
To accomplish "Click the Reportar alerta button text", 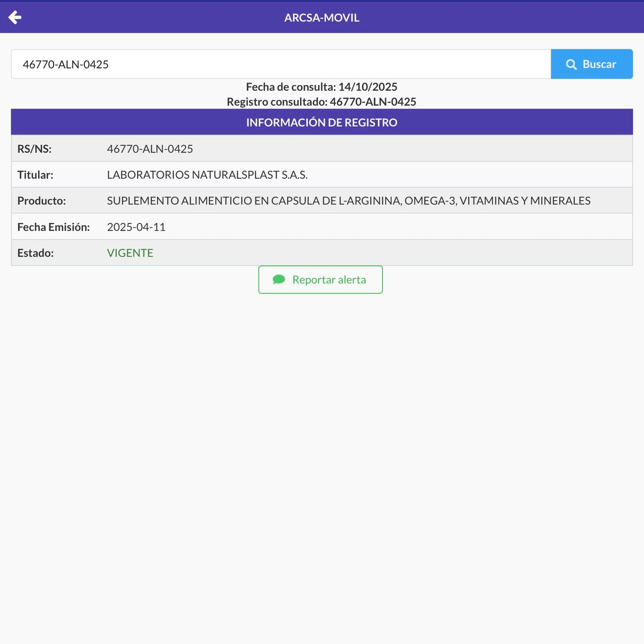I will (329, 280).
